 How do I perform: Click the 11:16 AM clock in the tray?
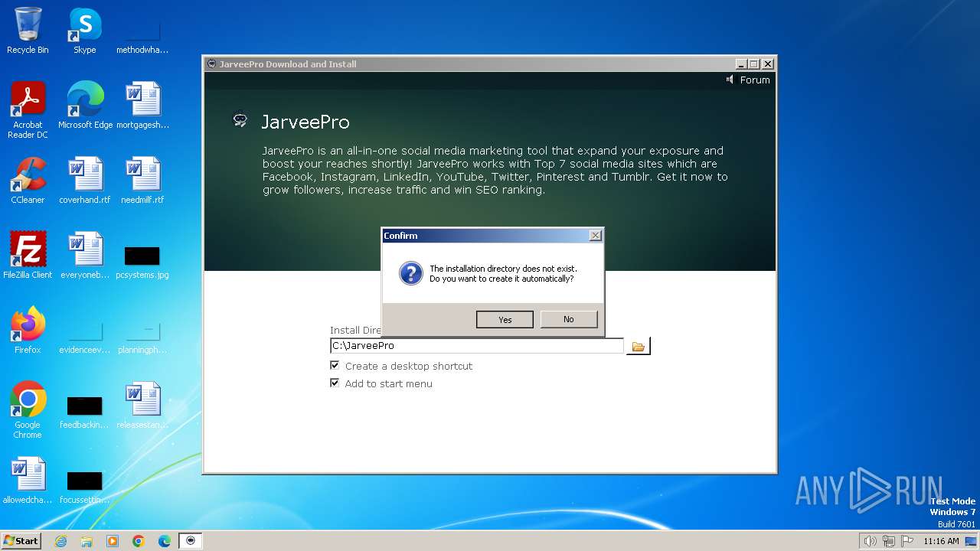coord(941,541)
